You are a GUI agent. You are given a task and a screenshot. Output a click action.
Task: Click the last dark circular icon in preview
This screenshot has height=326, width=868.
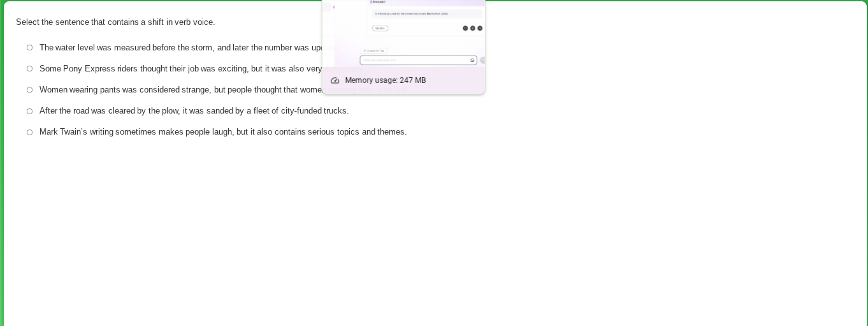pos(480,28)
